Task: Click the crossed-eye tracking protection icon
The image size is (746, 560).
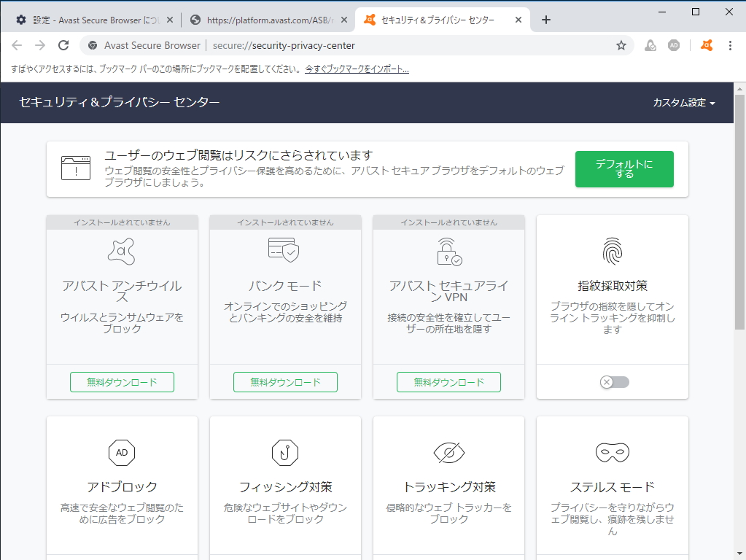Action: tap(448, 452)
